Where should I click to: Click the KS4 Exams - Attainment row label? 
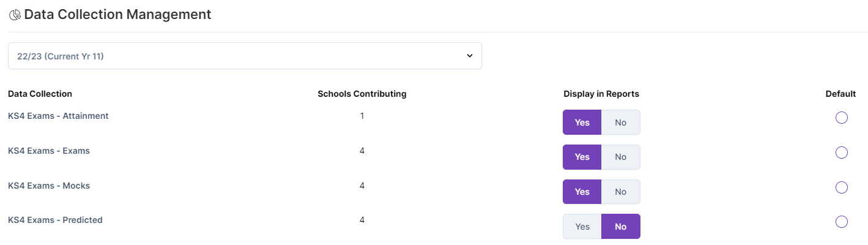click(58, 116)
